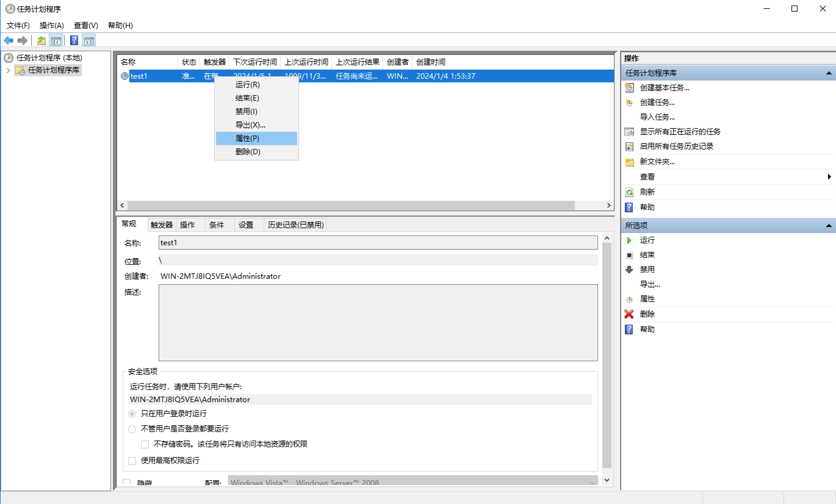Click the green Run icon under 所选项
Image resolution: width=836 pixels, height=504 pixels.
pos(629,240)
